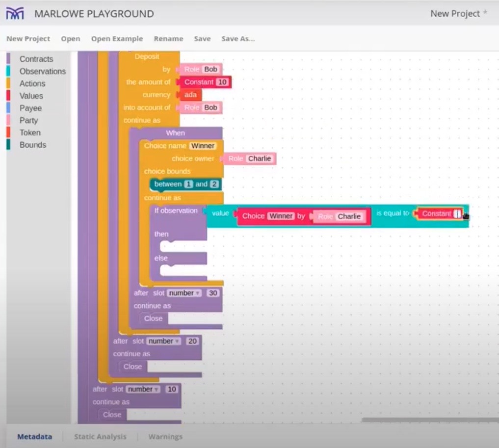The height and width of the screenshot is (448, 499).
Task: Select the Bounds toolbox category
Action: pos(32,145)
